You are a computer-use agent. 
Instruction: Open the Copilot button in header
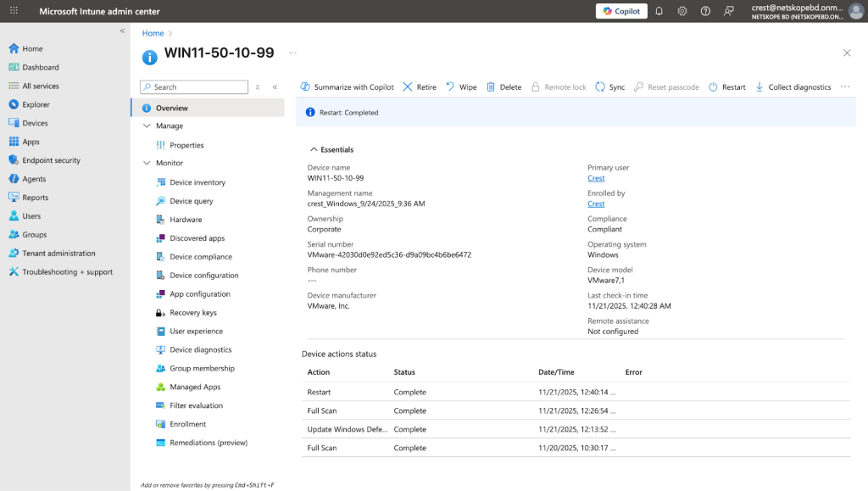(621, 11)
